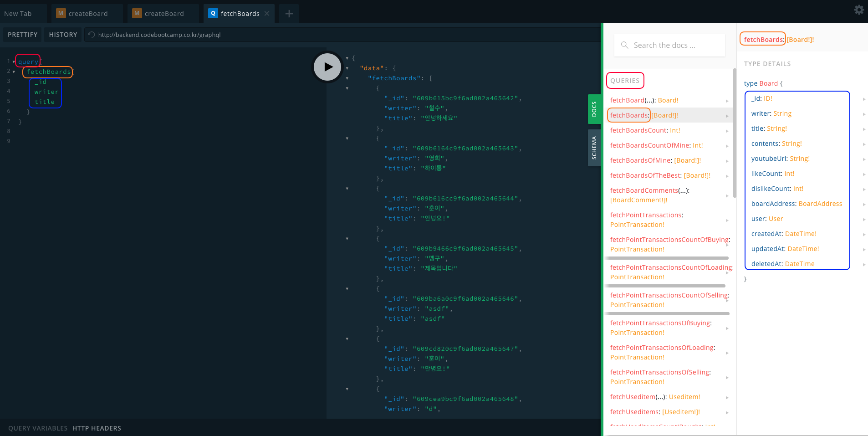
Task: Click the arrow beside the writer field
Action: point(863,114)
